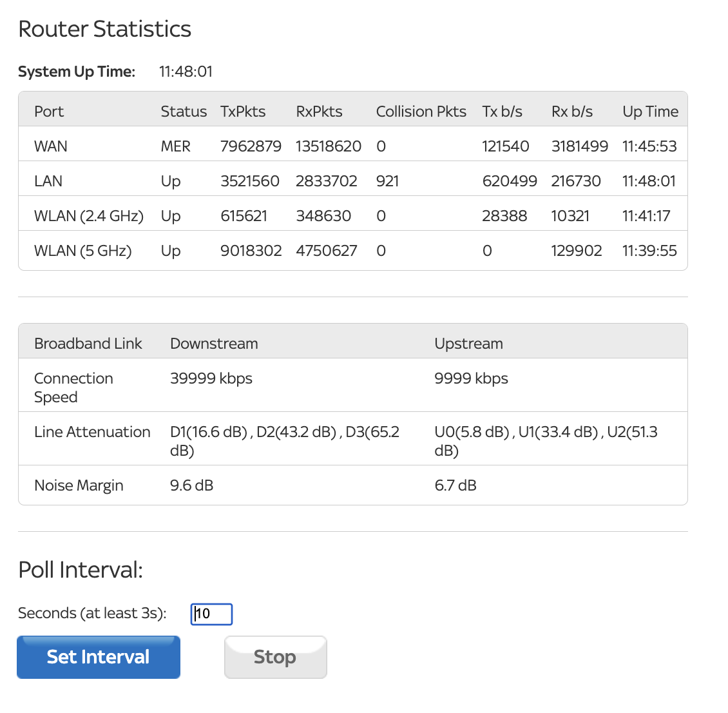This screenshot has height=713, width=728.
Task: Click the Upstream noise margin value 6.7 dB
Action: (x=455, y=485)
